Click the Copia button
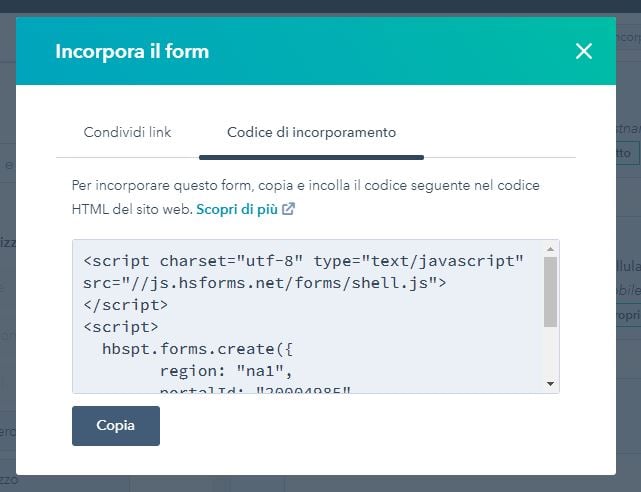The width and height of the screenshot is (641, 492). pos(116,426)
